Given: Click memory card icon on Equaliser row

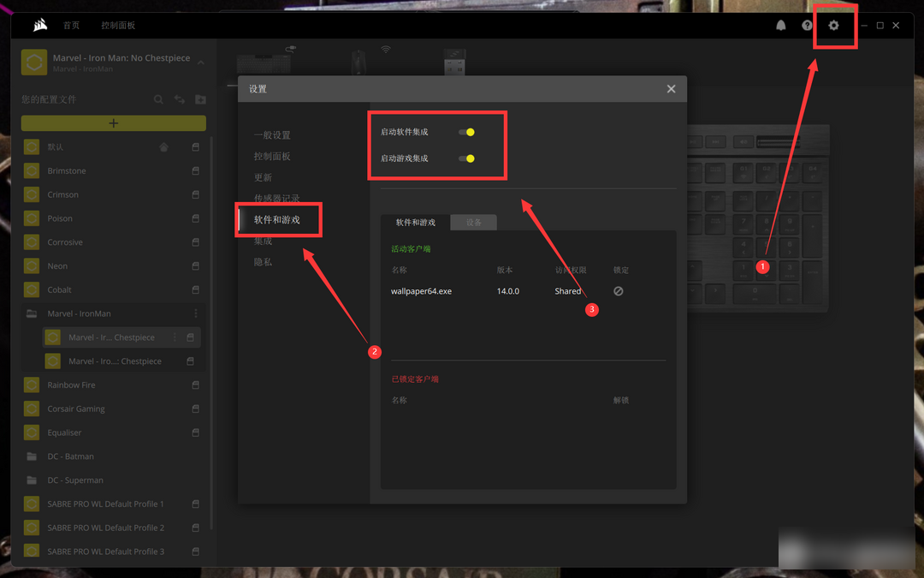Looking at the screenshot, I should 196,432.
